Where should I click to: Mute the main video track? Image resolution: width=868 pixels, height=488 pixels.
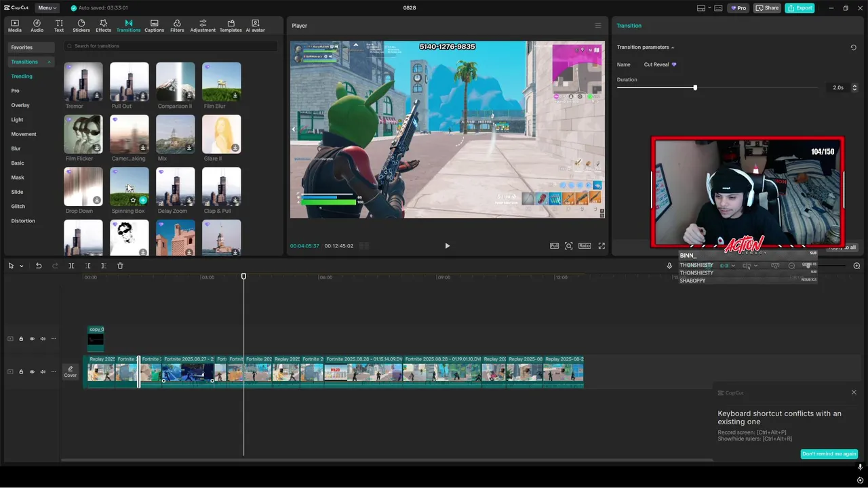click(43, 371)
